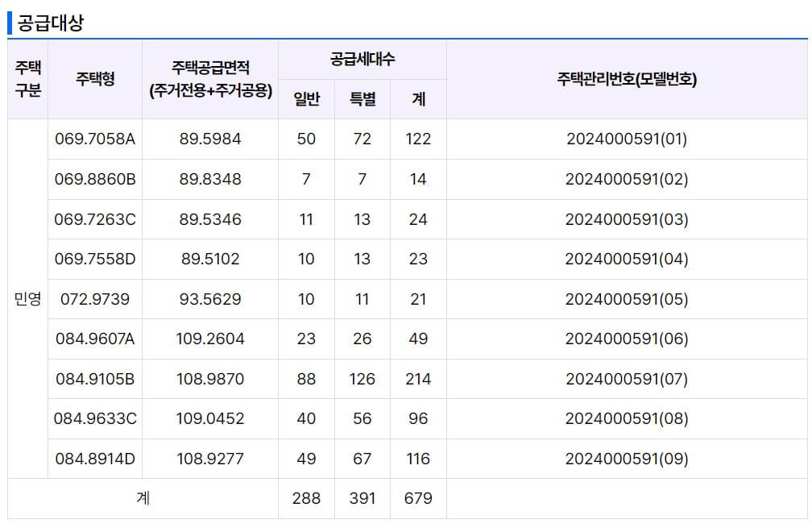The height and width of the screenshot is (532, 812).
Task: Click the 공급세대수 merged header cell
Action: (x=362, y=57)
